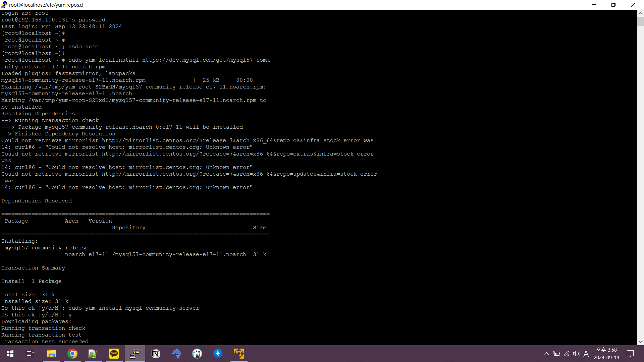Viewport: 644px width, 362px height.
Task: Open MySQL Workbench dolphin icon
Action: click(x=176, y=354)
